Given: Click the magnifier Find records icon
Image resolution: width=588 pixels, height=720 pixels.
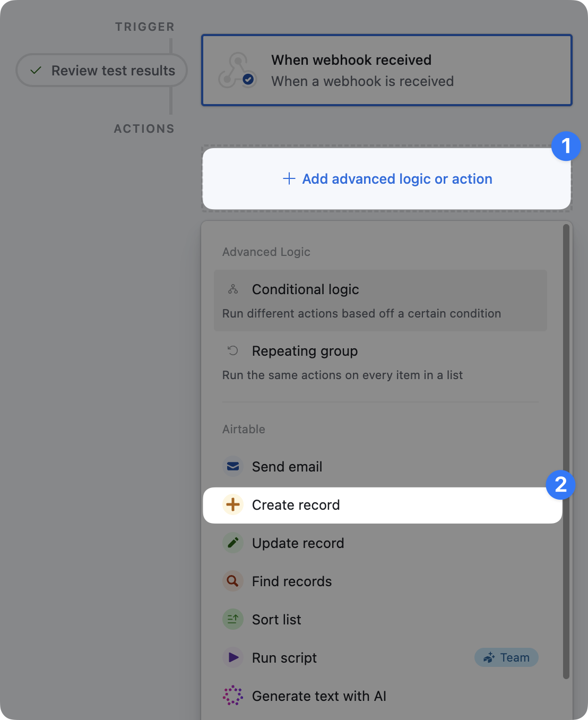Looking at the screenshot, I should coord(232,581).
